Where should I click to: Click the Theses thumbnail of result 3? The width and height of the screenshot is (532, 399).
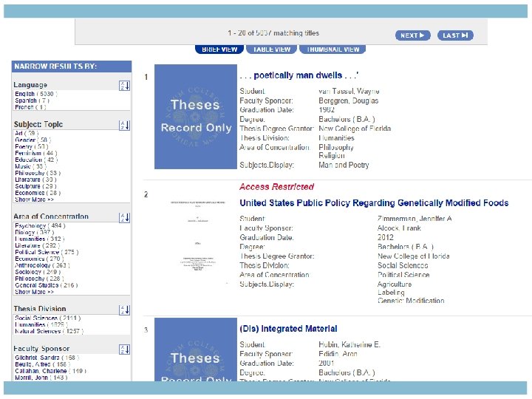(x=196, y=349)
